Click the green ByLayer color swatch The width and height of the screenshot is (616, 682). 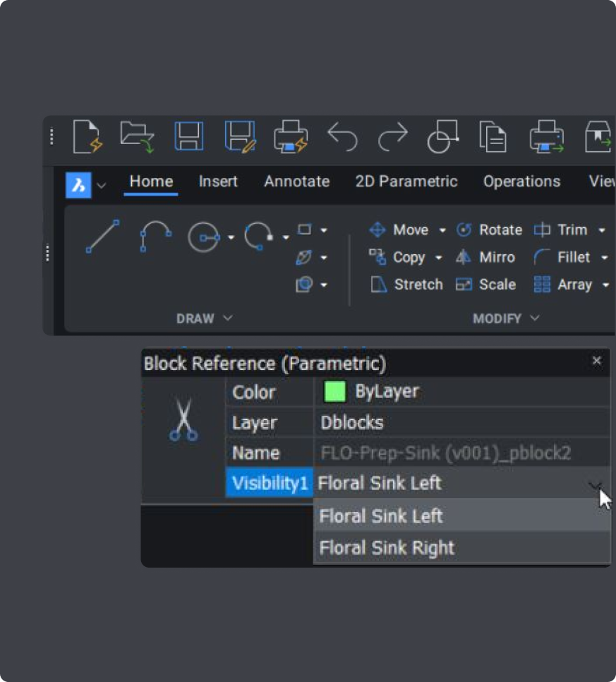coord(333,392)
